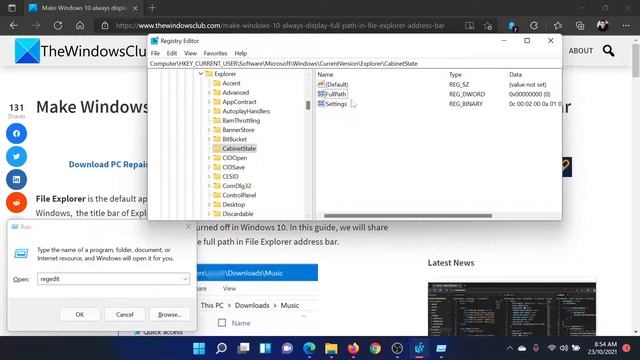Tick the Name column checkbox in Explorer image
640x360 pixels.
[x=222, y=323]
